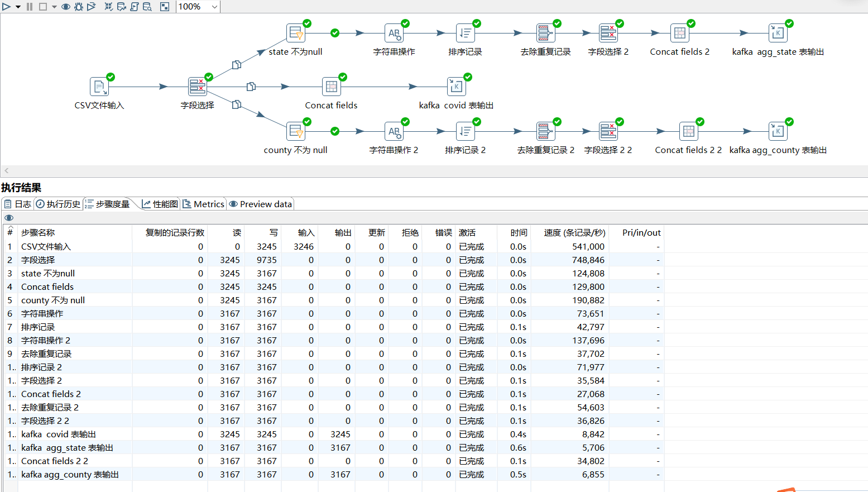Switch to the Metrics tab
Image resolution: width=868 pixels, height=492 pixels.
coord(204,204)
